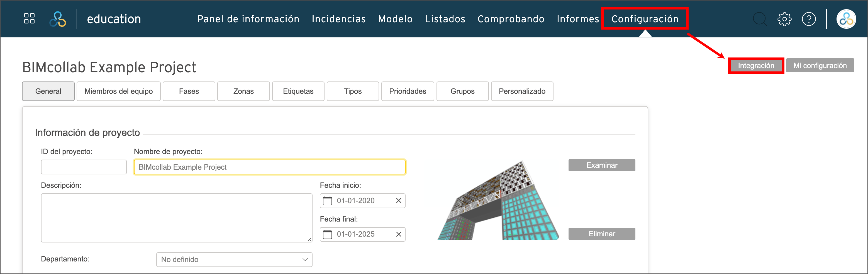Open the Configuración menu item
The image size is (868, 274).
coord(645,19)
